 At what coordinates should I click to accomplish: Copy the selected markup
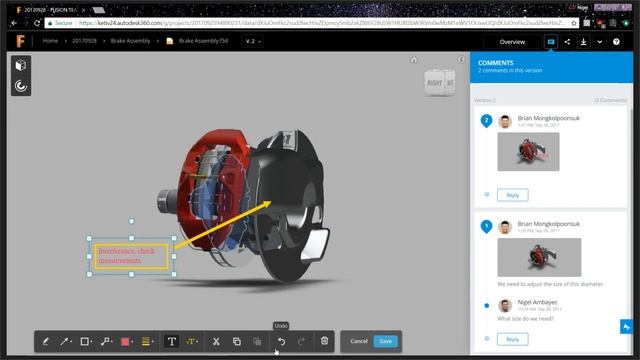pyautogui.click(x=237, y=342)
